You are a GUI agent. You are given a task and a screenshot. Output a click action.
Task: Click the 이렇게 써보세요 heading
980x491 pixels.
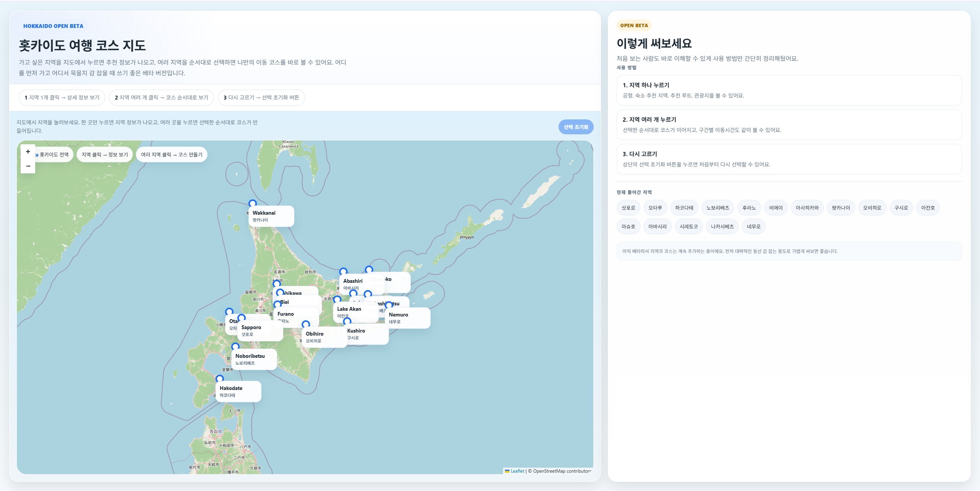pyautogui.click(x=654, y=44)
